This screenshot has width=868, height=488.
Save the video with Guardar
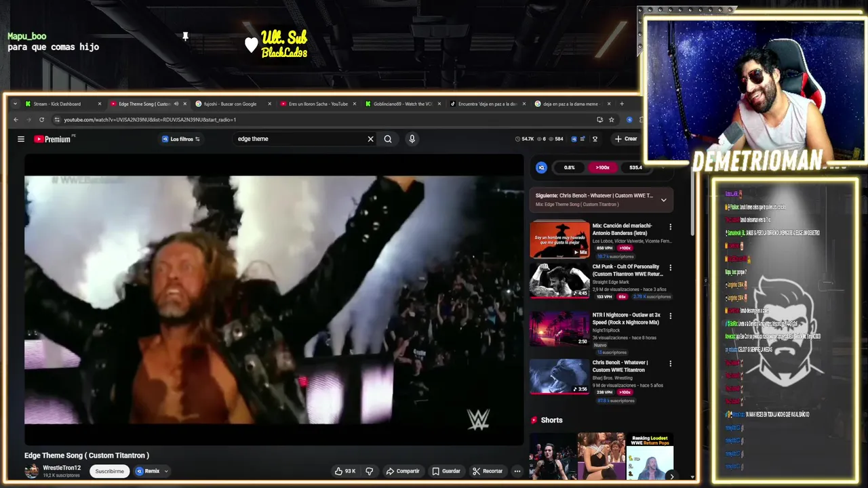click(446, 471)
